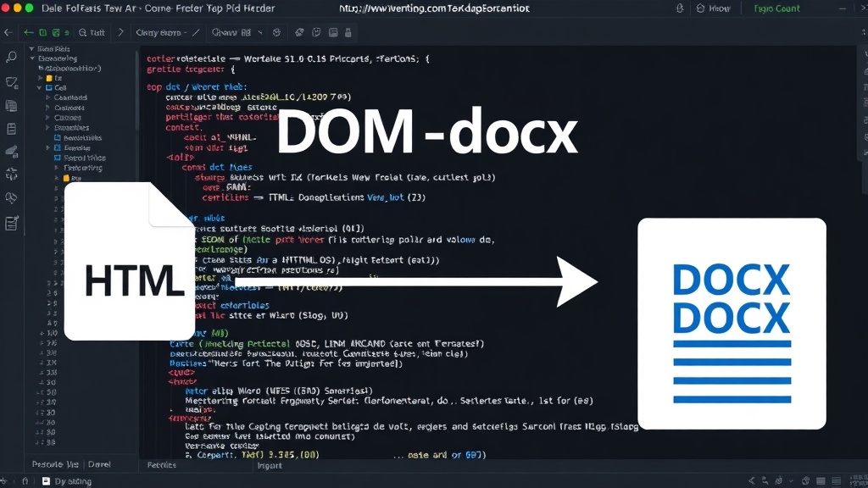Click the file icon beside "Dy aiking" status
The image size is (868, 488).
[x=46, y=481]
